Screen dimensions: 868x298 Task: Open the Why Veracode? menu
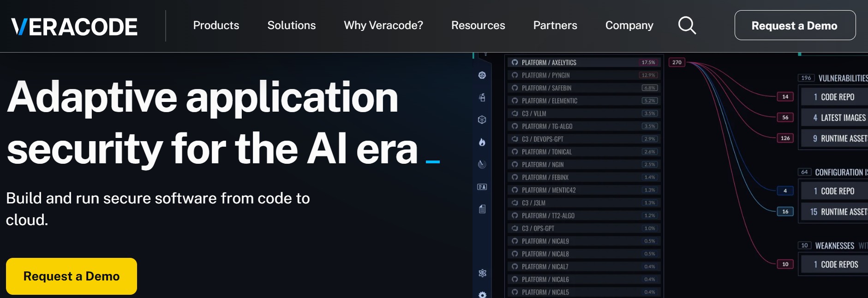(x=383, y=25)
